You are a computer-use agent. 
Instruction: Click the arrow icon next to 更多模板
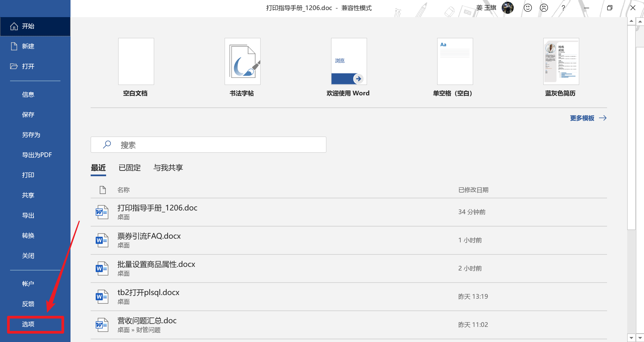[x=603, y=118]
